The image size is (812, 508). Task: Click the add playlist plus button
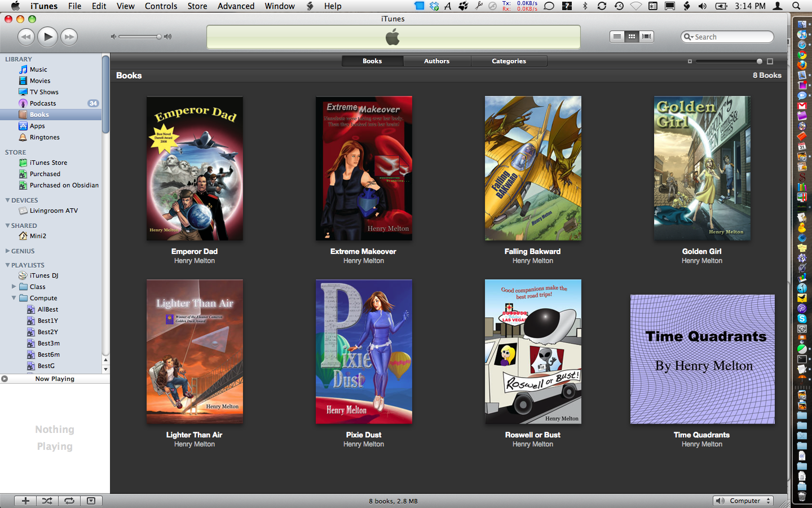(x=25, y=501)
